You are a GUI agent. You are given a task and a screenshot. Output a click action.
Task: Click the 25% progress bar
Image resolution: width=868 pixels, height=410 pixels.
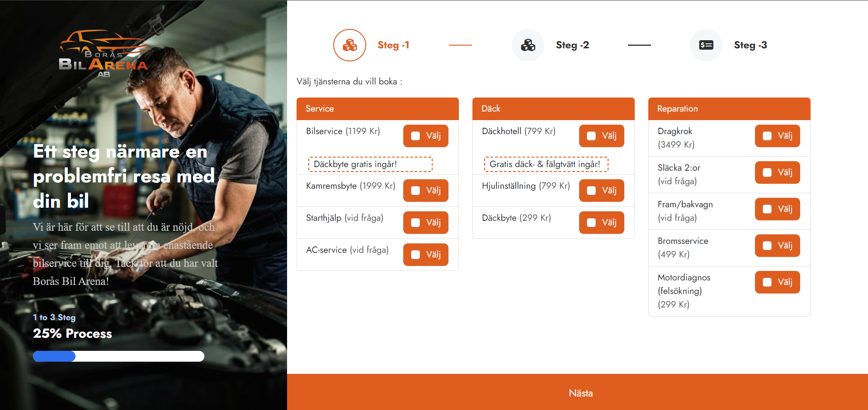coord(118,356)
